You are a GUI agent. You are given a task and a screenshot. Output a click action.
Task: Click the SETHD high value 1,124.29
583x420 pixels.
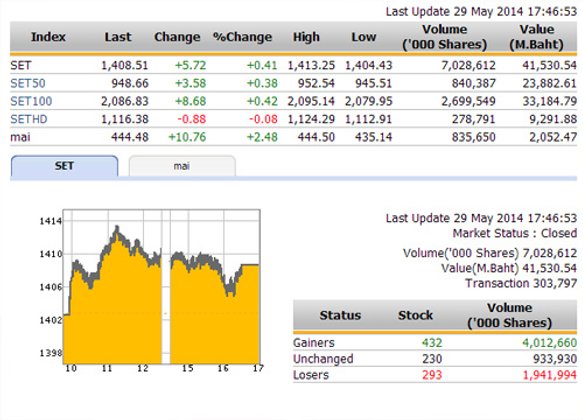click(311, 119)
